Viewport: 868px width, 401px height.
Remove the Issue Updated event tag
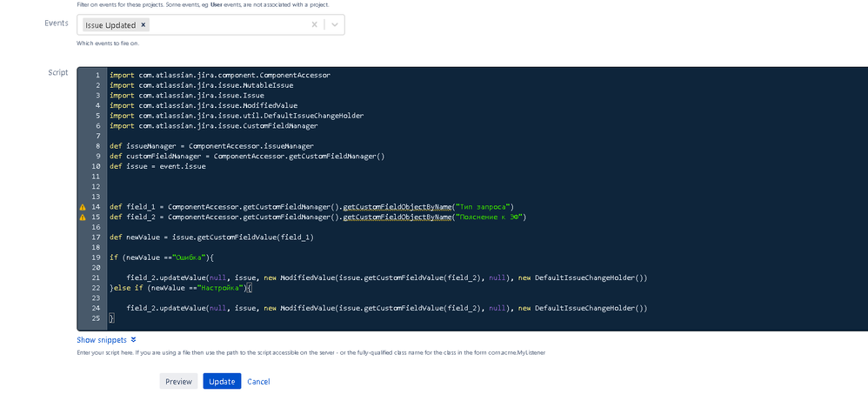(x=143, y=25)
